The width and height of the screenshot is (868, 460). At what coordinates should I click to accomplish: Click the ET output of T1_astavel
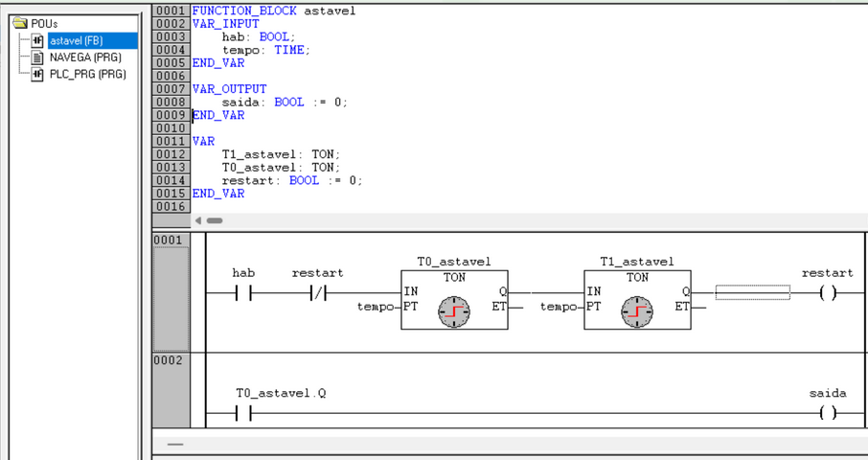681,307
